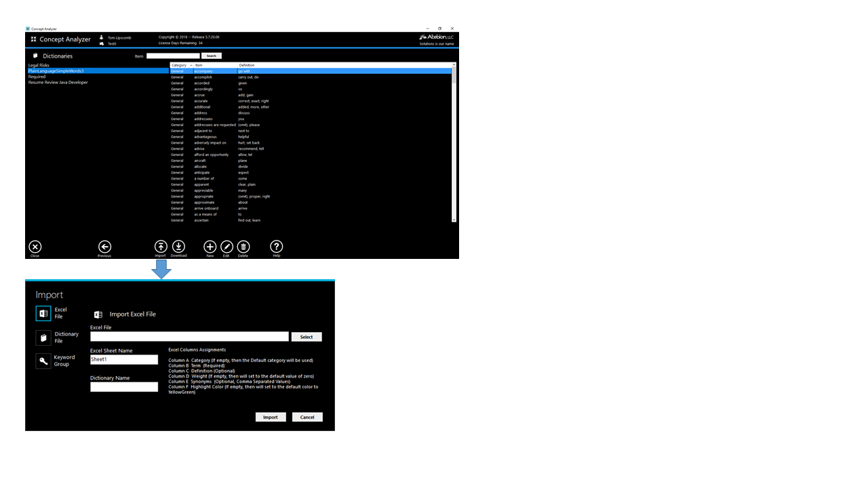This screenshot has width=868, height=488.
Task: Click the Excel File path input field
Action: pyautogui.click(x=189, y=337)
